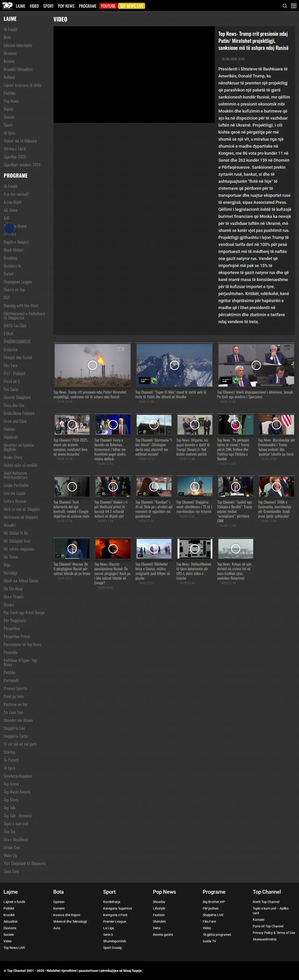Play the Trump presionin ndaj Putin video thumbnail

[x=92, y=365]
